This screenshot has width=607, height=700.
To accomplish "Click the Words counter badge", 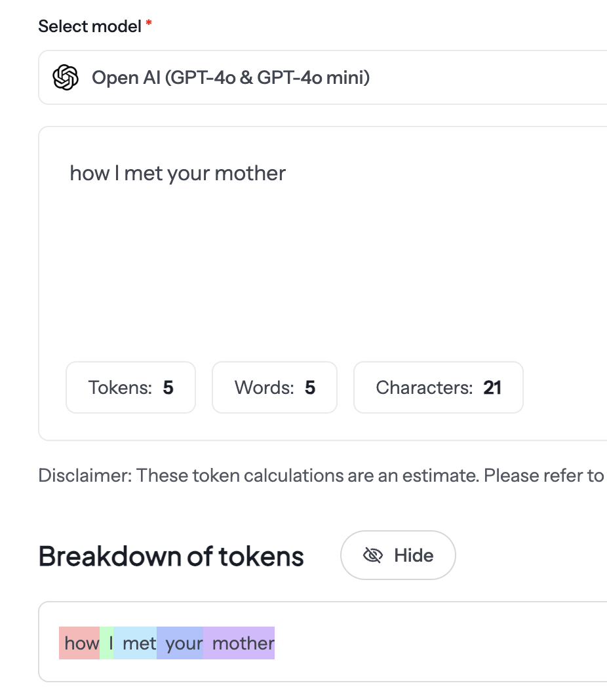I will tap(274, 387).
